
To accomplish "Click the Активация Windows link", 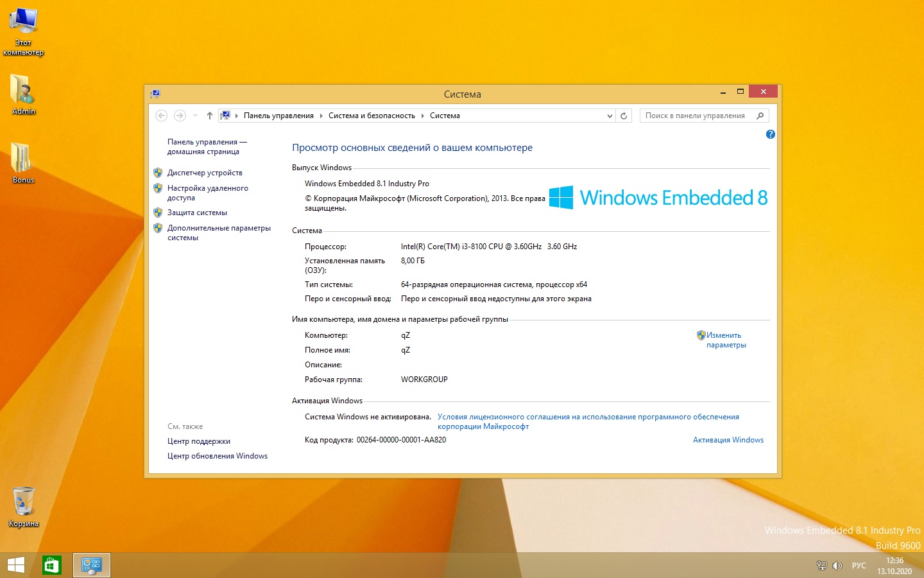I will (728, 440).
